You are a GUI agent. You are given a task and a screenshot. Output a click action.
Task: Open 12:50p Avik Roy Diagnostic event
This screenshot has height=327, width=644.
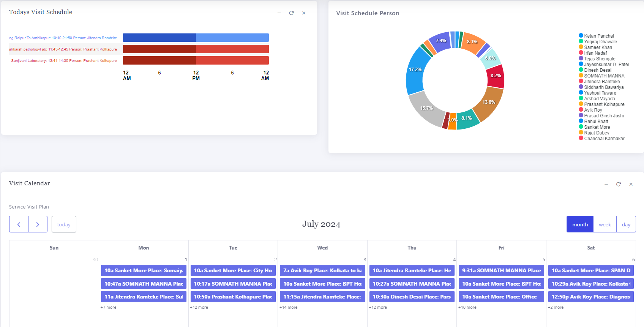(591, 297)
